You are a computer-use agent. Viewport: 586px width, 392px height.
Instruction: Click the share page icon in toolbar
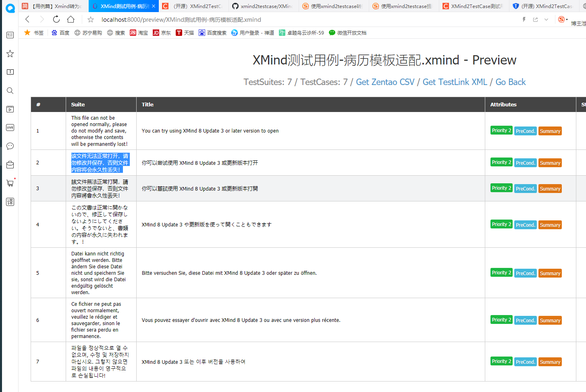pos(535,19)
